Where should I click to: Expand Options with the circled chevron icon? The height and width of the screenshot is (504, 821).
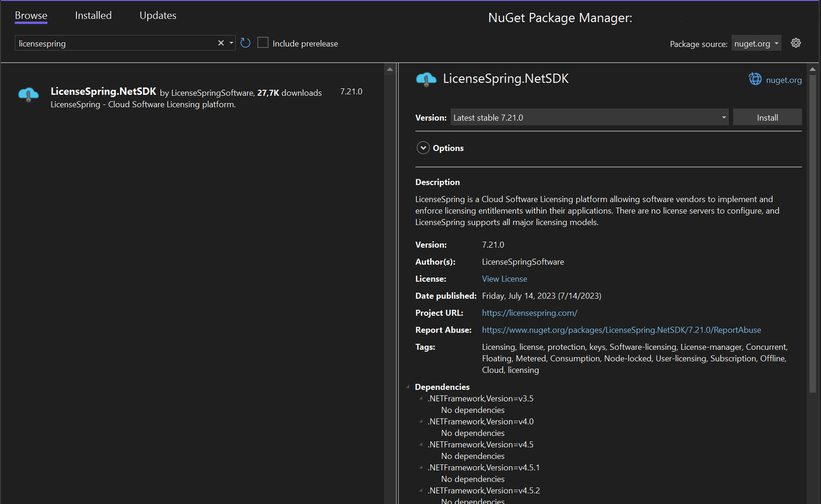(423, 148)
